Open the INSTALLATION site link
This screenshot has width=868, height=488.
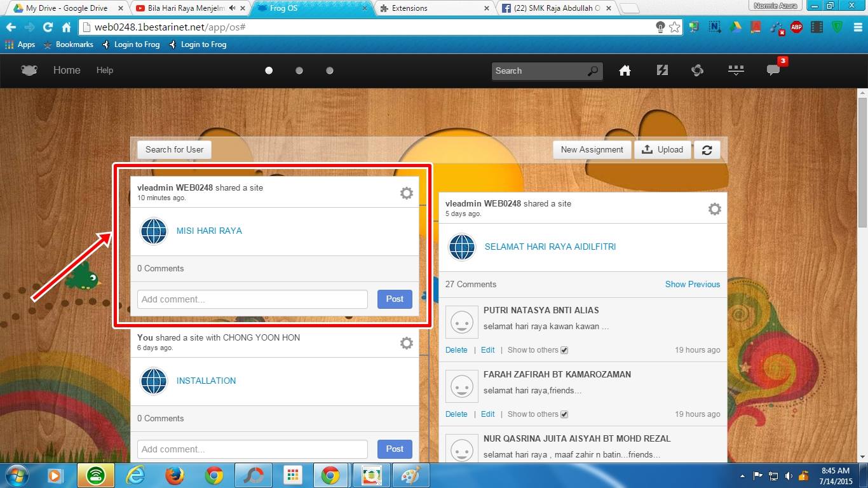[206, 381]
